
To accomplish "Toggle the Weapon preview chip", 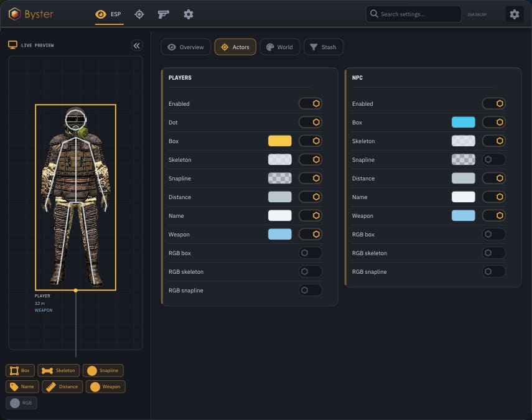I will point(106,387).
